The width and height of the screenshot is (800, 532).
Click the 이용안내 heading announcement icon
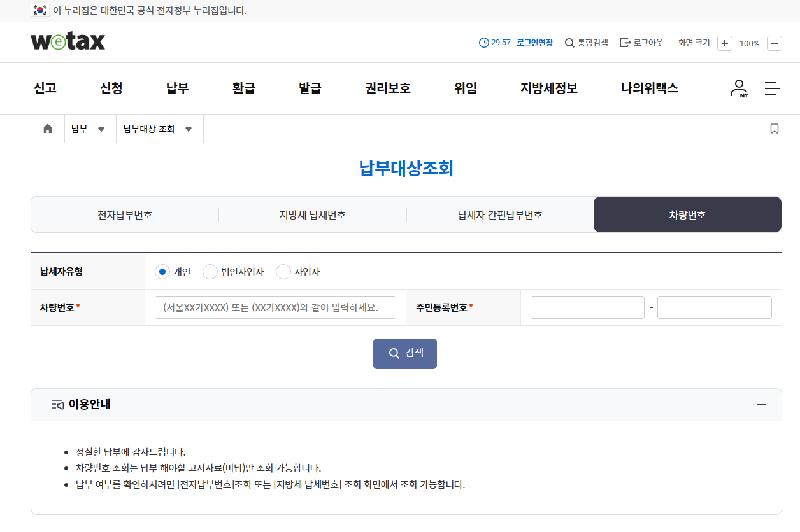pos(58,405)
